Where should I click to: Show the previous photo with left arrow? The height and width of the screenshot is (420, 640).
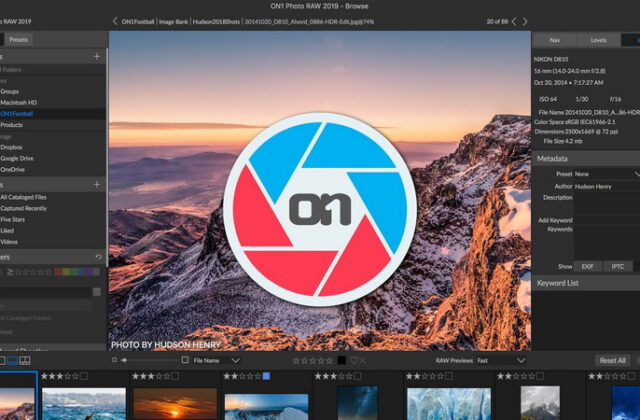click(x=514, y=21)
